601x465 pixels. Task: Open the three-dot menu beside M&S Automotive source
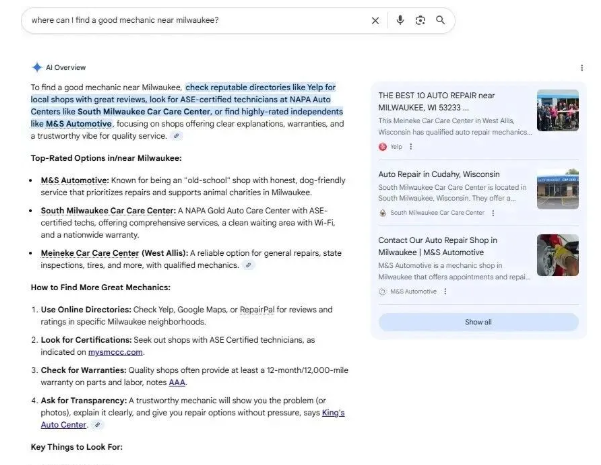pyautogui.click(x=445, y=291)
